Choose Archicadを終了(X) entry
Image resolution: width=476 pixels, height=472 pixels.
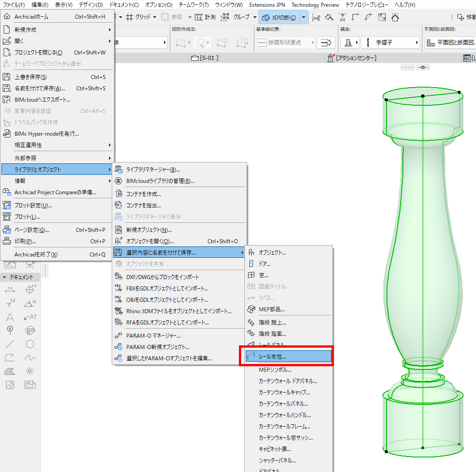point(57,255)
